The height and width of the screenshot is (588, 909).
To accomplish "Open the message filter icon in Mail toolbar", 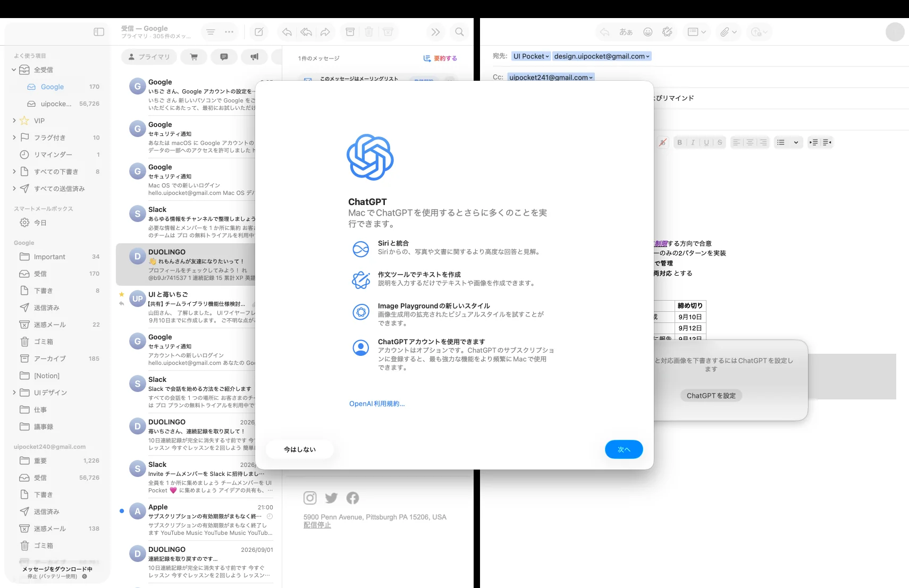I will tap(211, 32).
